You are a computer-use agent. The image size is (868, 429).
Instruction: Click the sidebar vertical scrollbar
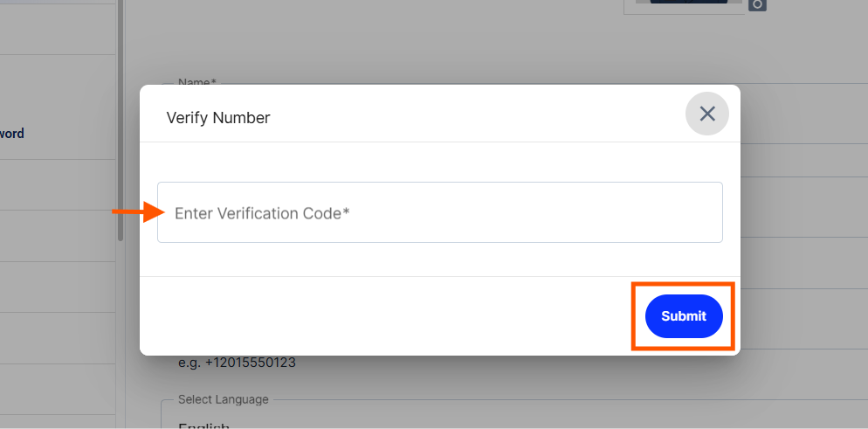pos(121,120)
